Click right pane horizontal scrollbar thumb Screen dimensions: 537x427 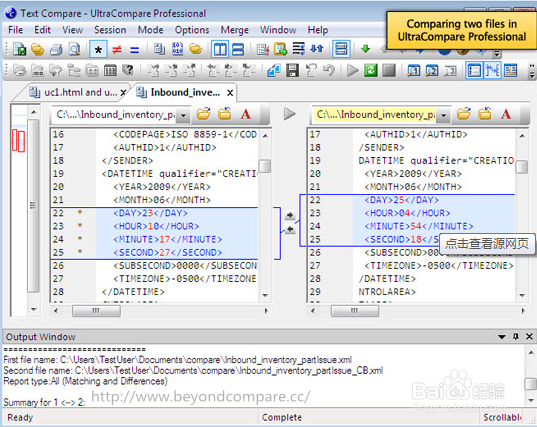pos(354,311)
